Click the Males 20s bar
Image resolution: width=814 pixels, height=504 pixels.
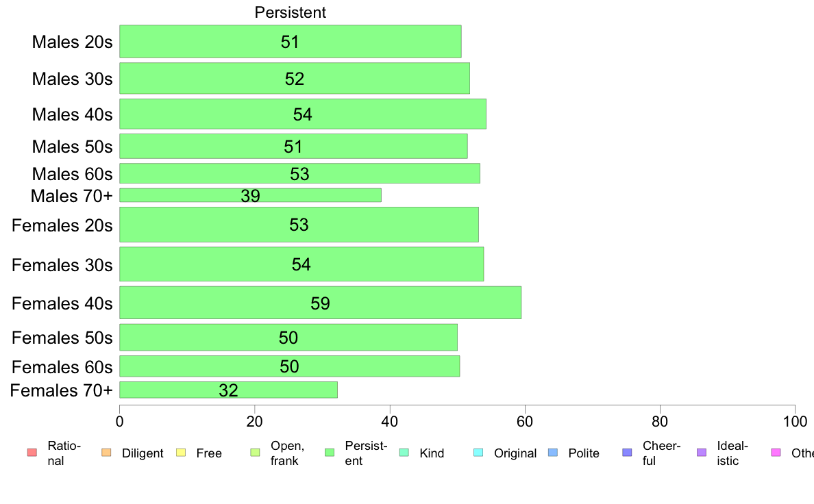291,42
